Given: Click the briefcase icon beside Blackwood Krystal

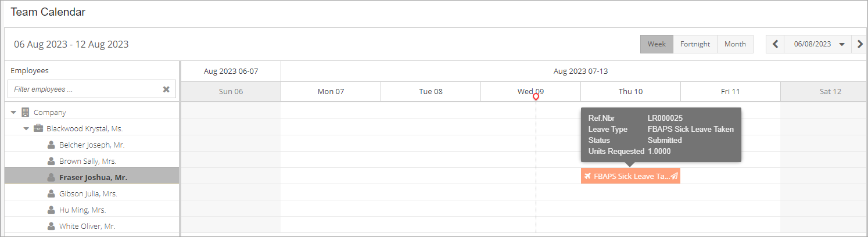Looking at the screenshot, I should [x=38, y=128].
